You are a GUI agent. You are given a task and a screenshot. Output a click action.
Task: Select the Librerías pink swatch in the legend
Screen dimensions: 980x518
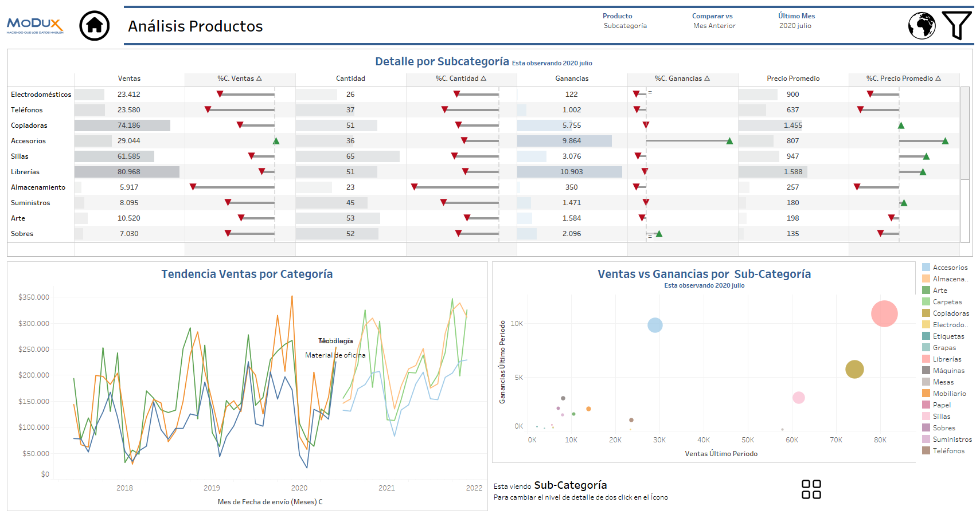(x=926, y=359)
